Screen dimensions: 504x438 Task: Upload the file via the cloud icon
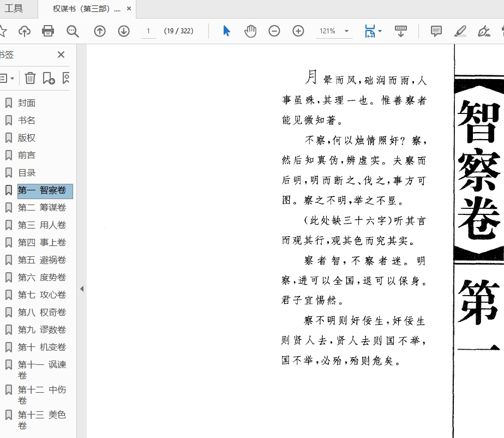tap(25, 31)
